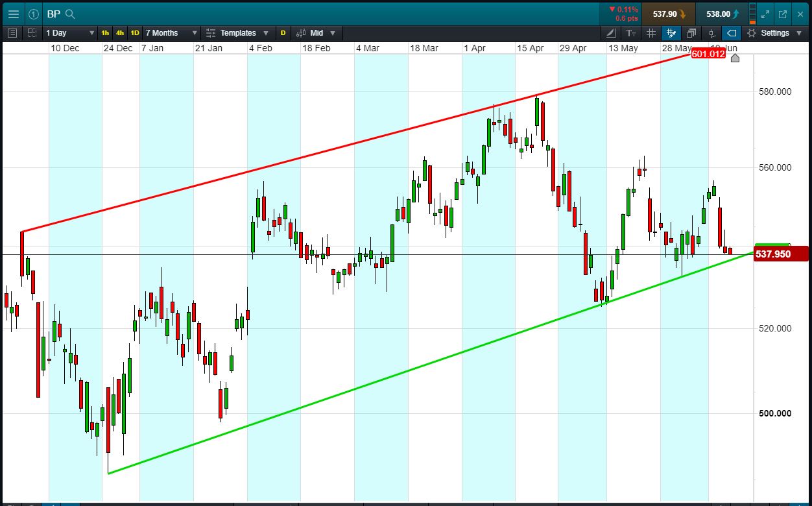This screenshot has height=506, width=812.
Task: Close the BP chart window
Action: click(800, 14)
